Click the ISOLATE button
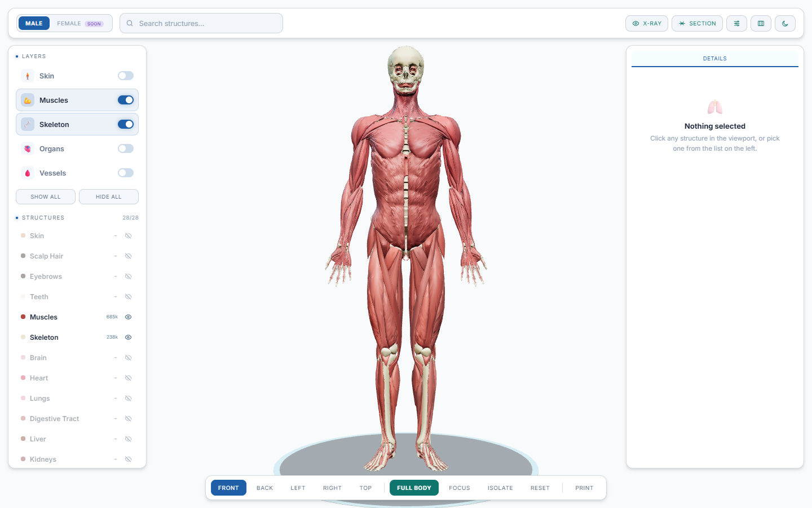Image resolution: width=812 pixels, height=508 pixels. coord(500,488)
